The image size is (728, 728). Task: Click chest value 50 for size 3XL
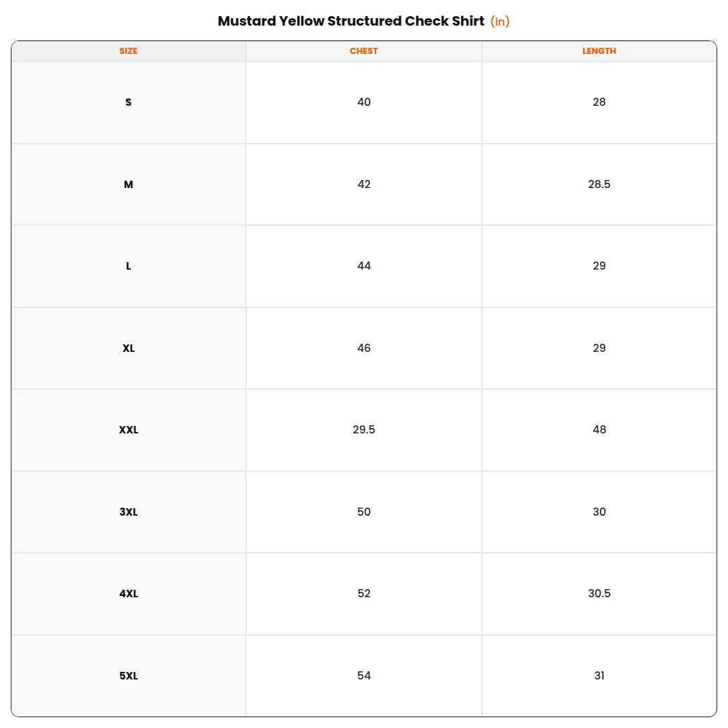pos(363,512)
